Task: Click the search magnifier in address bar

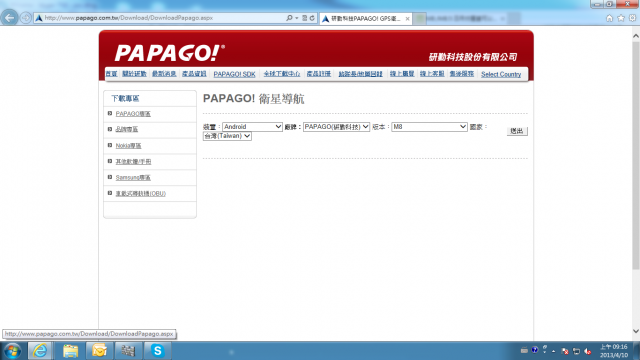Action: click(289, 18)
